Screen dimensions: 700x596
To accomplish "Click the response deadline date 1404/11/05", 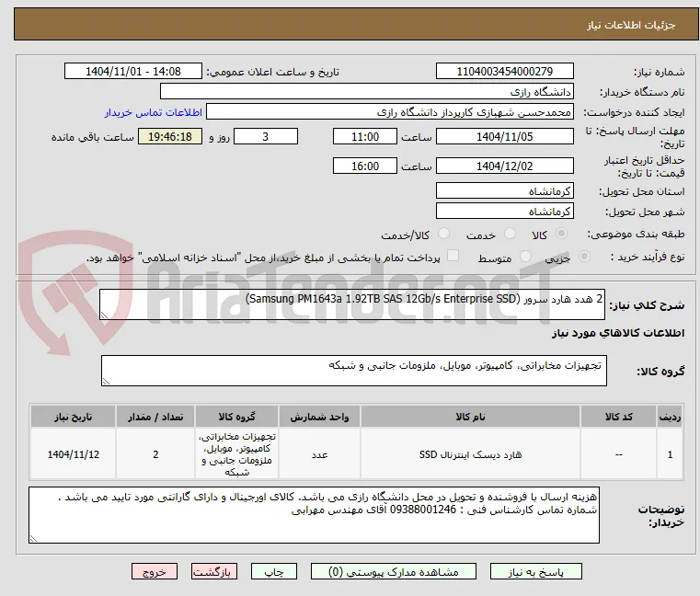I will (x=504, y=137).
